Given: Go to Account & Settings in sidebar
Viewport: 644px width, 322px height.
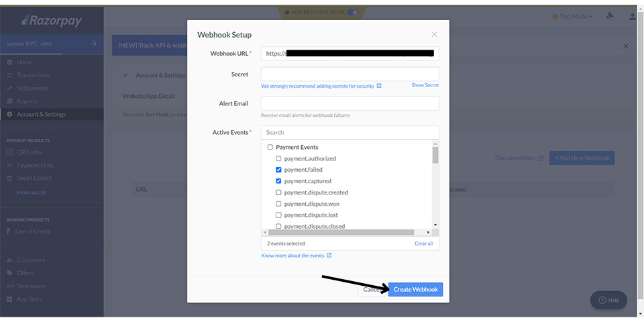Looking at the screenshot, I should pos(41,114).
